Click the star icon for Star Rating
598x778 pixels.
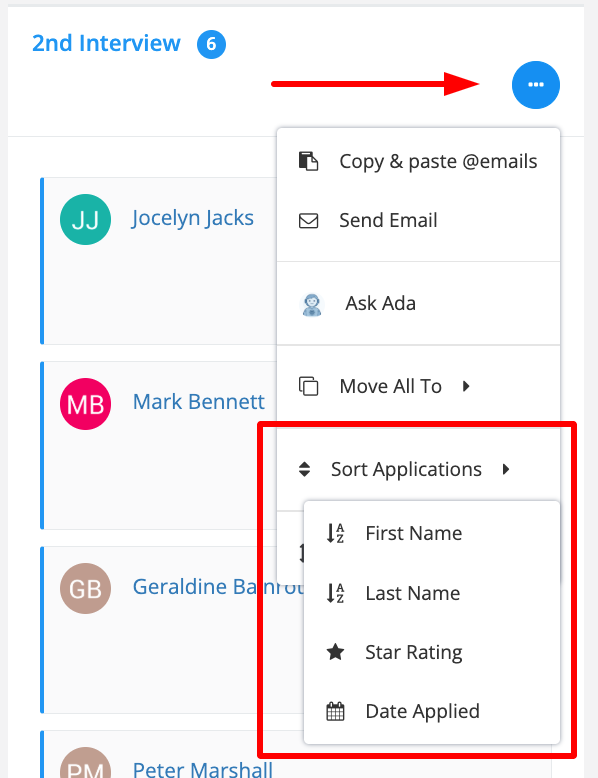point(335,652)
